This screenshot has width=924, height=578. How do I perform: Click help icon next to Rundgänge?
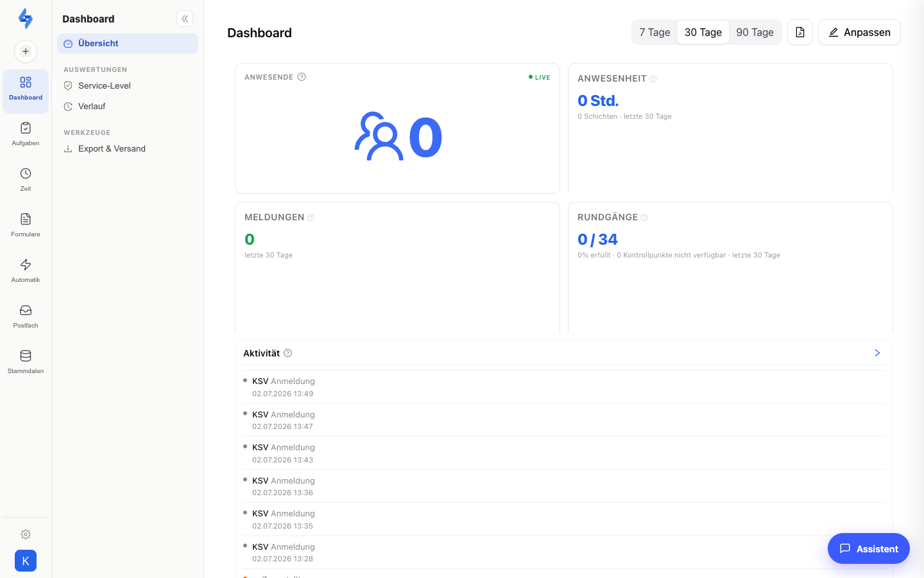tap(644, 218)
